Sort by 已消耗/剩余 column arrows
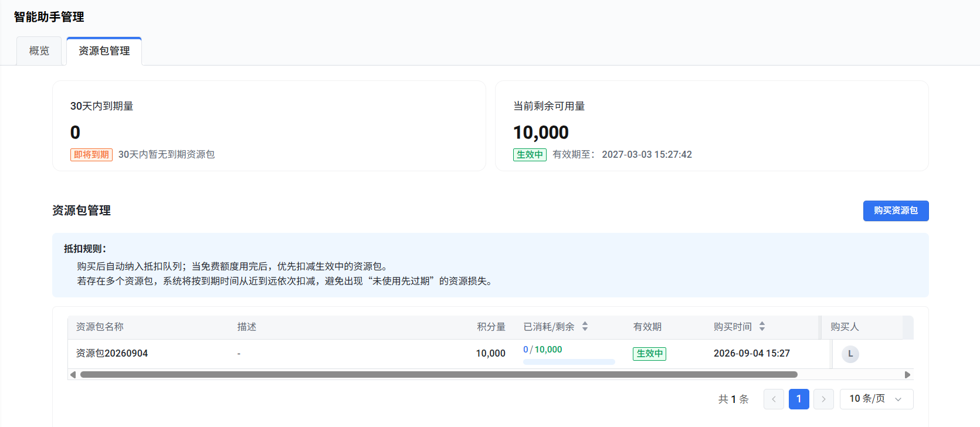This screenshot has height=427, width=980. (x=585, y=327)
